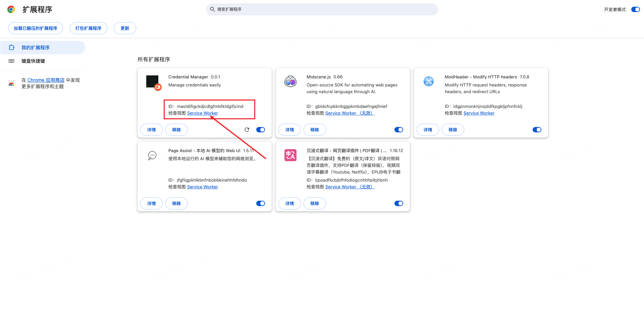Image resolution: width=644 pixels, height=321 pixels.
Task: Click 移除 for Midscene.js
Action: 315,130
